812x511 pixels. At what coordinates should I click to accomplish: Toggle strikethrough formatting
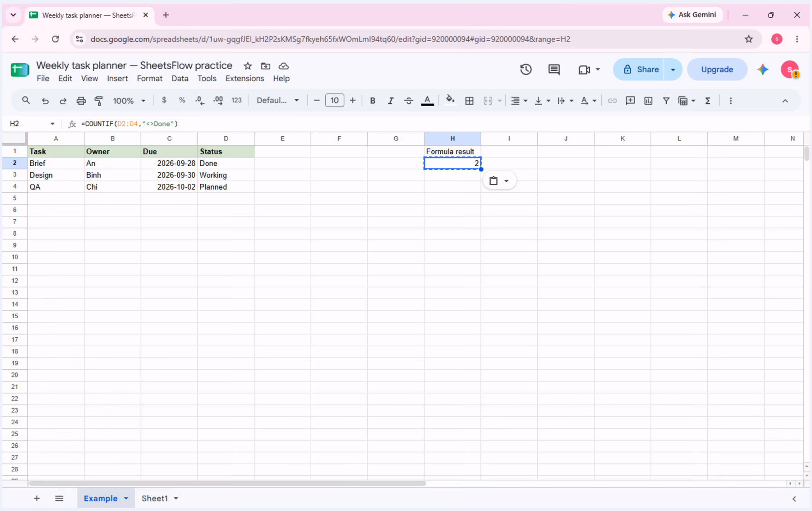coord(409,101)
